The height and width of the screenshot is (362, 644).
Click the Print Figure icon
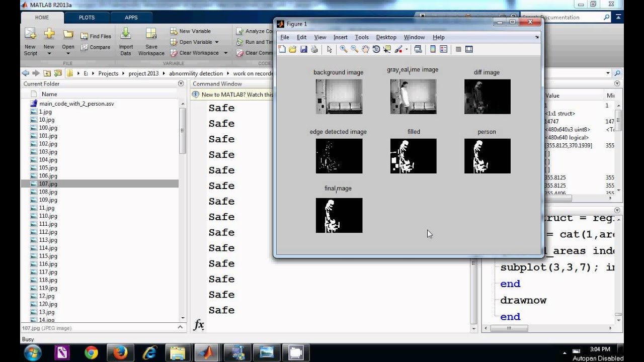click(314, 49)
